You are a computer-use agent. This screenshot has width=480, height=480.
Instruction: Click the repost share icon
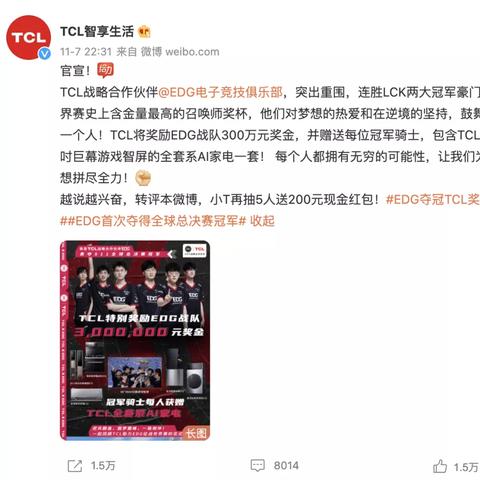75,466
